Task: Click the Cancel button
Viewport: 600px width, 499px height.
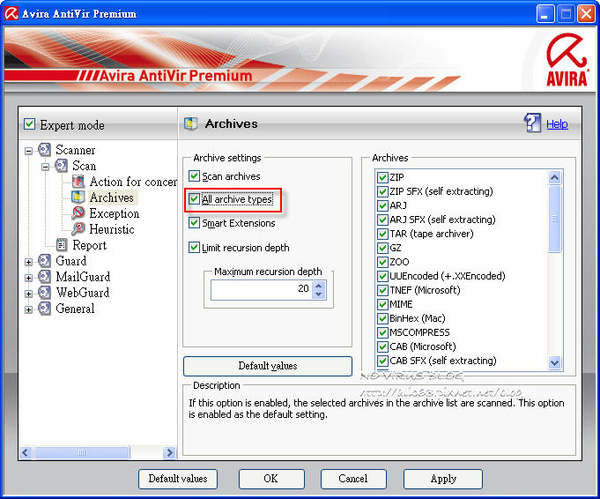Action: (353, 479)
